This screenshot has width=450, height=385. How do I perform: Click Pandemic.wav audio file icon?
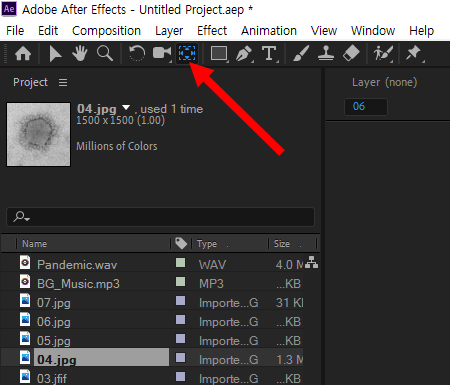point(25,263)
